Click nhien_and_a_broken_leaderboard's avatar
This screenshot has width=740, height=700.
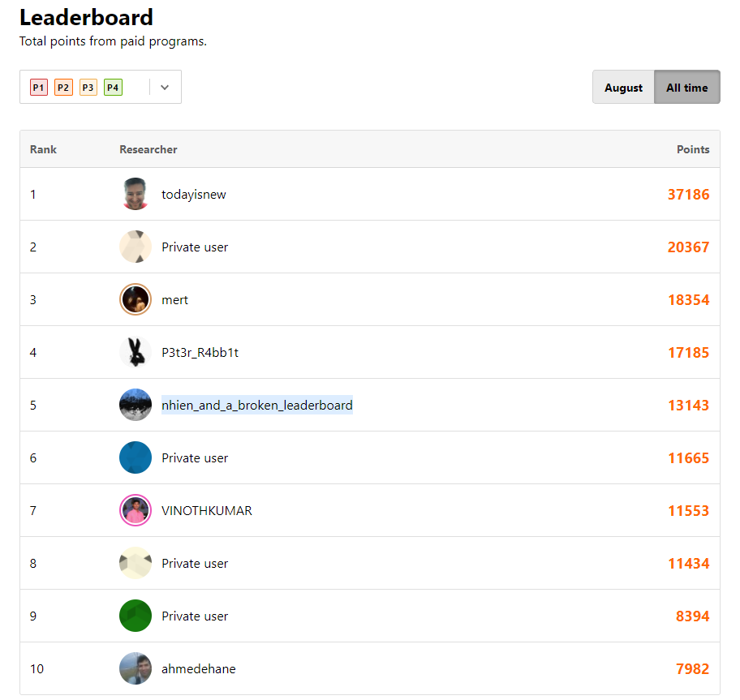136,405
